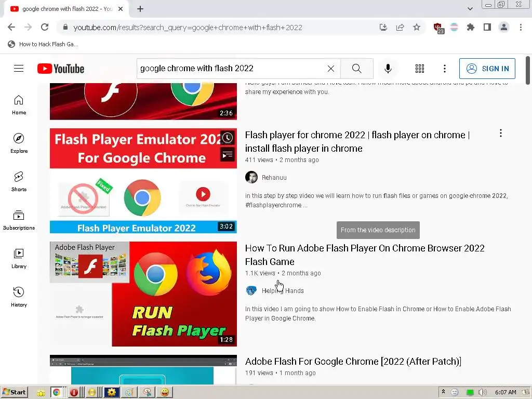Click the SIGN IN button

(x=487, y=69)
